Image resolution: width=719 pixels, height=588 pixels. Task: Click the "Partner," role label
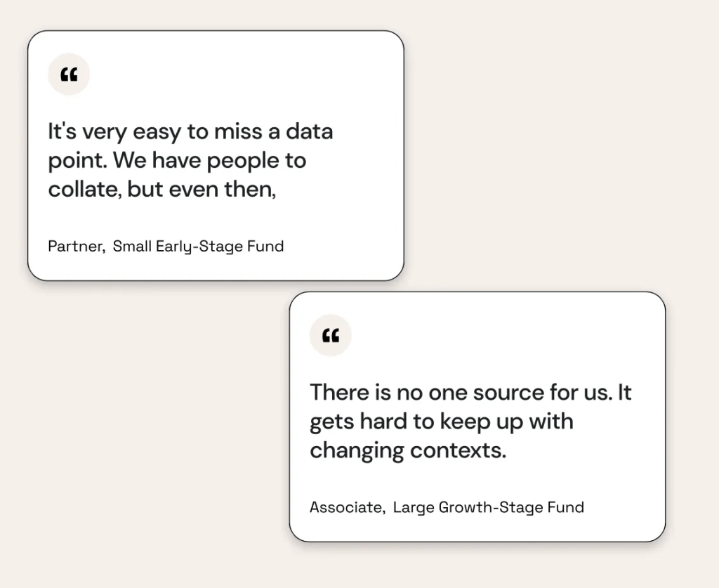point(77,247)
